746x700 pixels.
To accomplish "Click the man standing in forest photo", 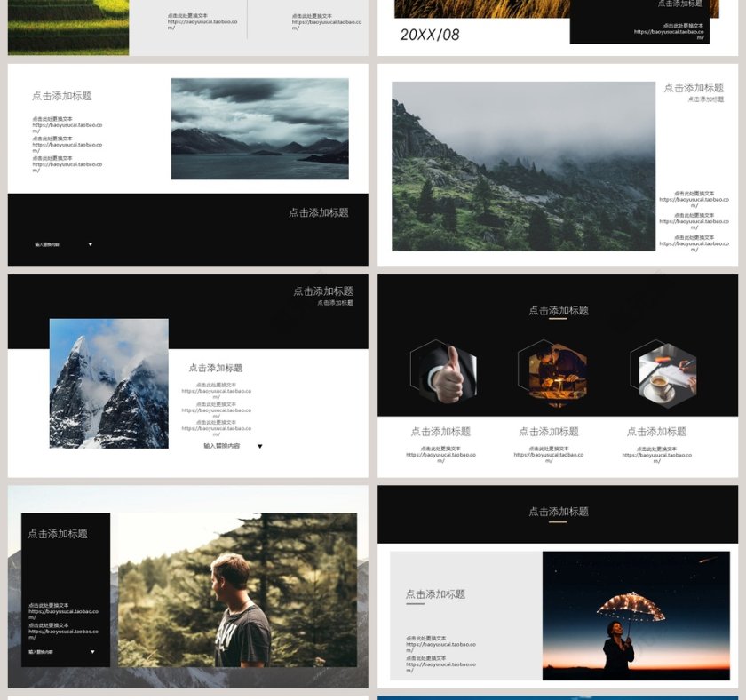I will point(238,590).
